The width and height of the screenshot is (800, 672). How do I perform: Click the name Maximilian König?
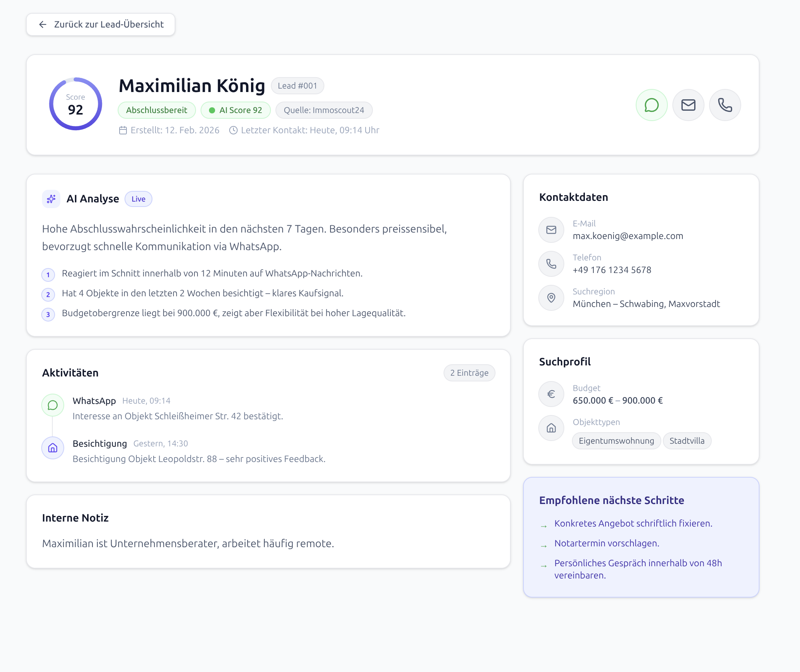pyautogui.click(x=192, y=86)
